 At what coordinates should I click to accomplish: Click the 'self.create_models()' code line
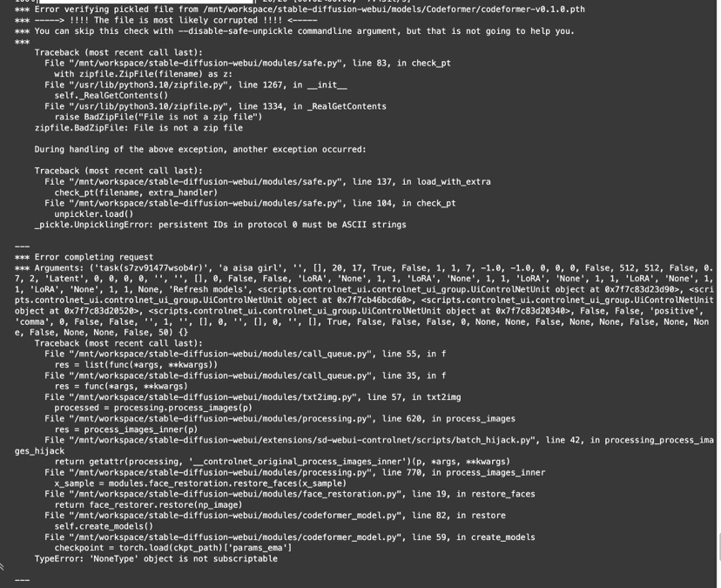tap(104, 526)
